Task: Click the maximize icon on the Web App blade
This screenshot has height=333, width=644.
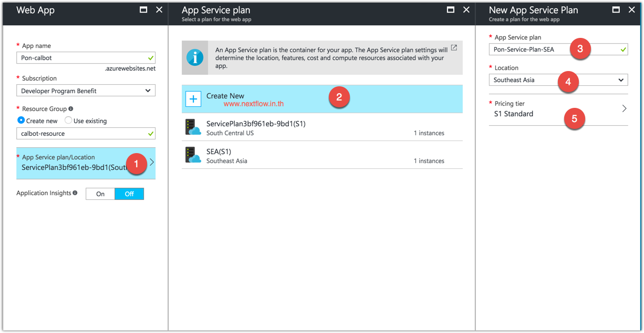Action: point(143,9)
